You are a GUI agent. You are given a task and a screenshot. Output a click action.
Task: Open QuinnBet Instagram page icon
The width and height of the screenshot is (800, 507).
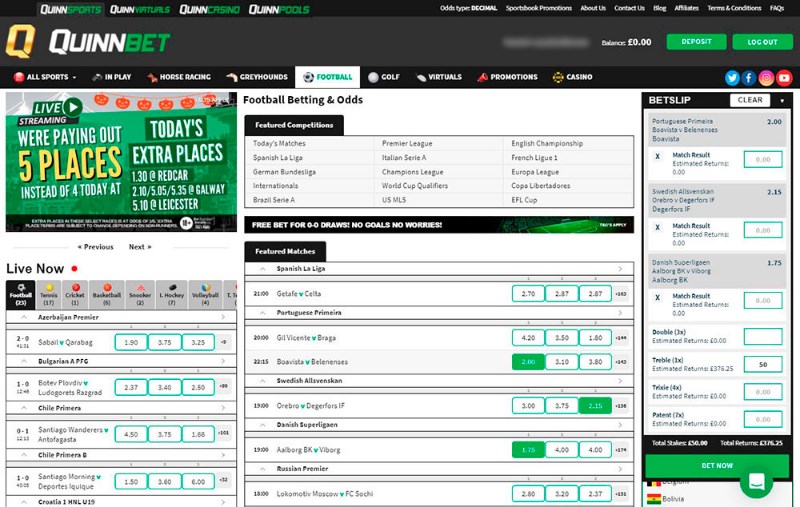point(766,78)
